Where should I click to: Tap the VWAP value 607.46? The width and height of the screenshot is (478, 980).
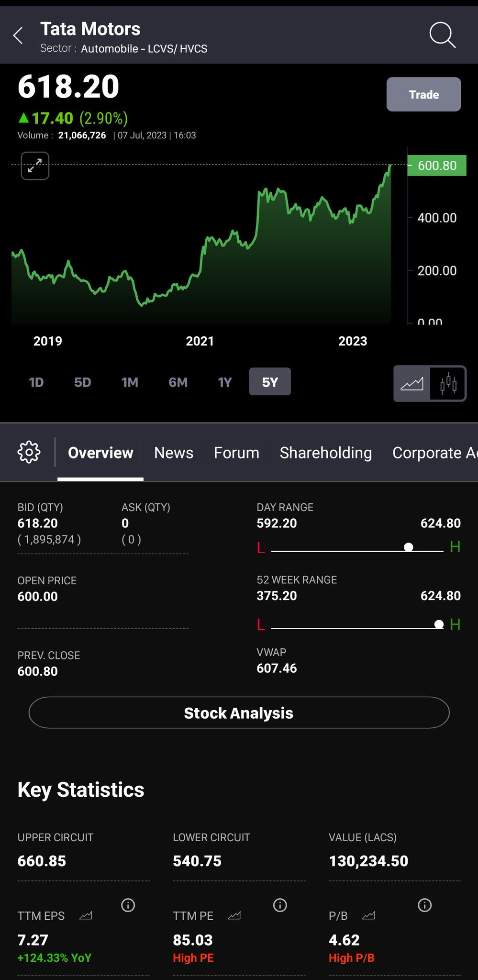pyautogui.click(x=277, y=668)
